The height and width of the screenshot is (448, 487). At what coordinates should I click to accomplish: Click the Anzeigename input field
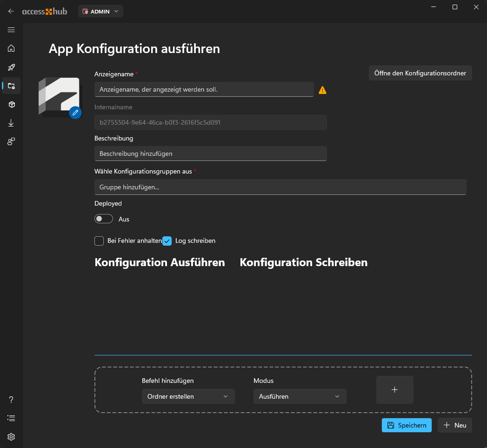[x=204, y=89]
